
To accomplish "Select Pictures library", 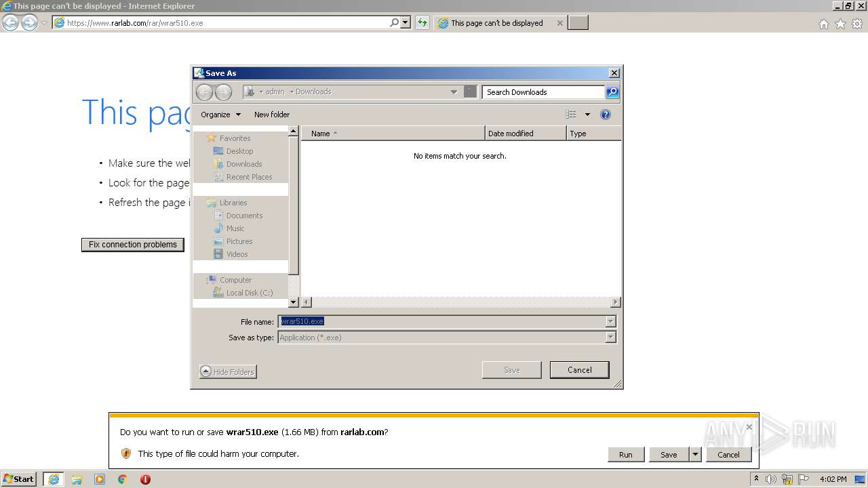I will click(239, 241).
